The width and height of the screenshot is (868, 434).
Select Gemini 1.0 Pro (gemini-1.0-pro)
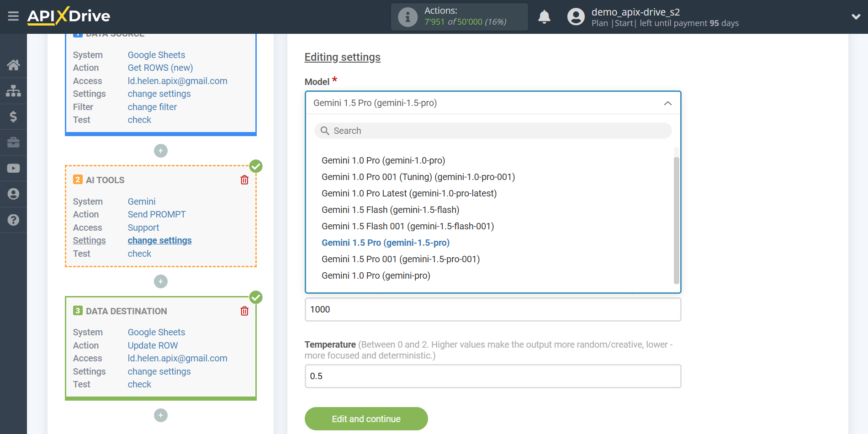[383, 160]
